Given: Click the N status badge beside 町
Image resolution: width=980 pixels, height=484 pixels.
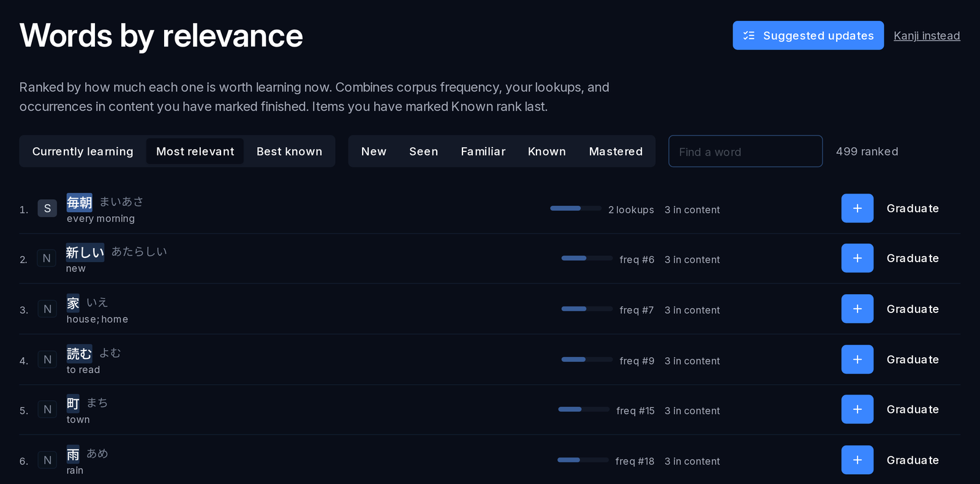Looking at the screenshot, I should pyautogui.click(x=47, y=409).
